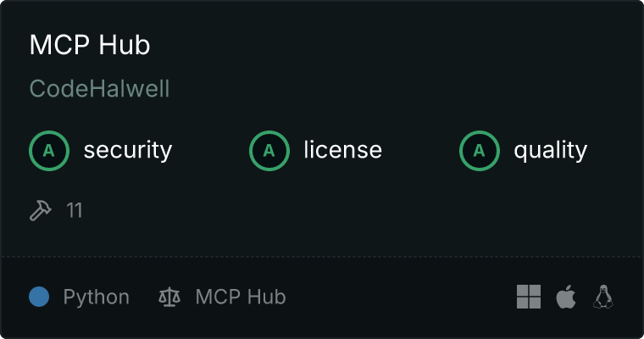Click the quality grade A badge
The height and width of the screenshot is (339, 644).
(480, 151)
